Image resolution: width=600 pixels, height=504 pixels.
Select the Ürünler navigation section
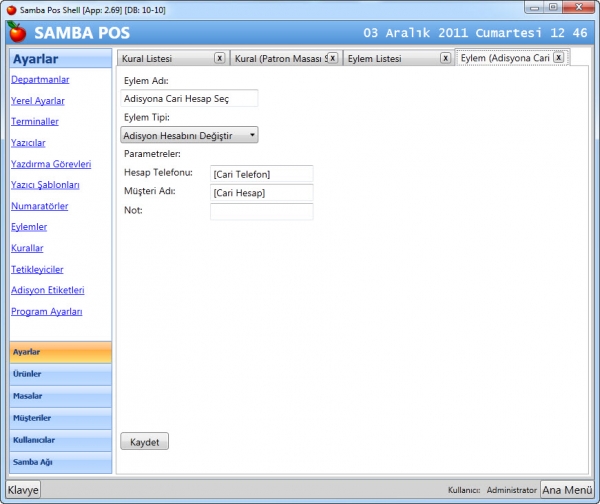pyautogui.click(x=61, y=374)
